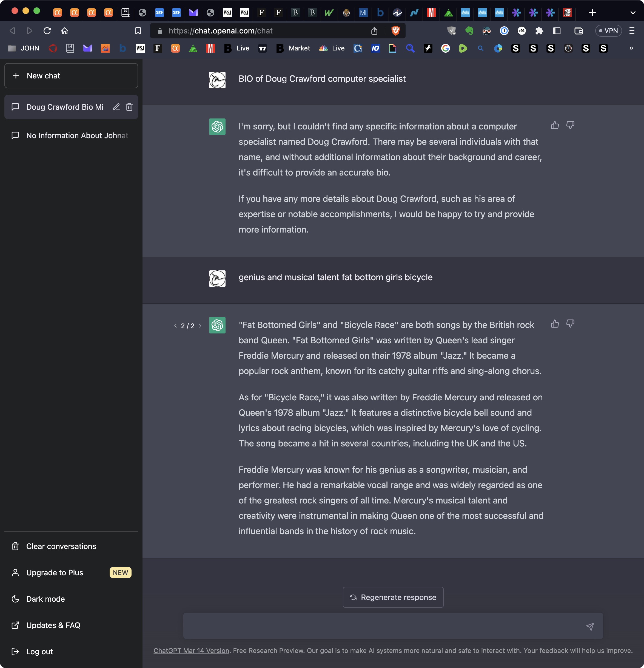
Task: Click the message input field
Action: pos(381,626)
